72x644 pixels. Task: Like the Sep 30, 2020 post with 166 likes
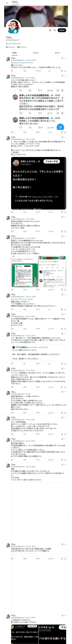(x=38, y=71)
